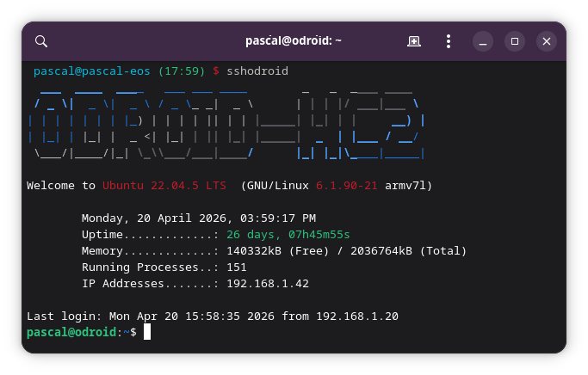Viewport: 588px width, 375px height.
Task: Close the pascal@odroid terminal window
Action: coord(547,41)
